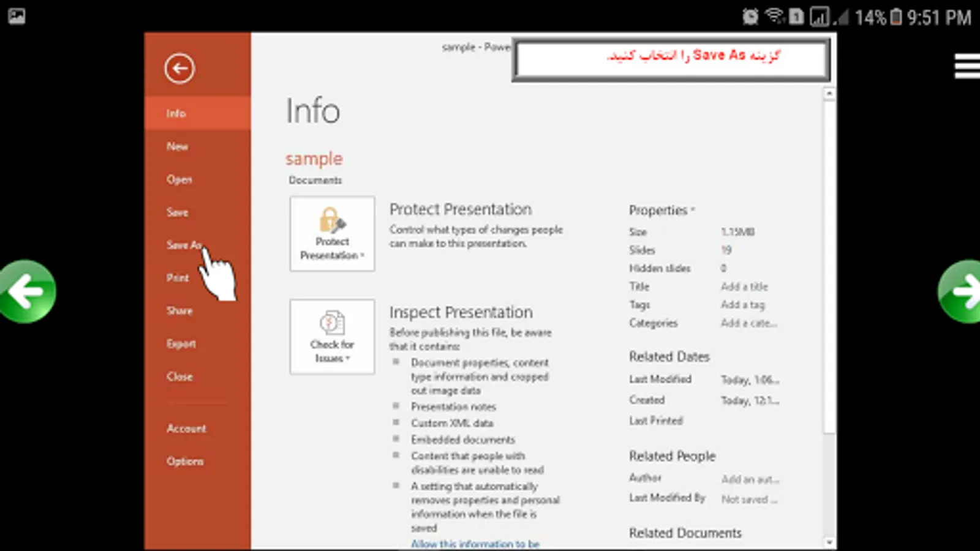
Task: Tap the 9:51 PM clock
Action: (x=939, y=17)
